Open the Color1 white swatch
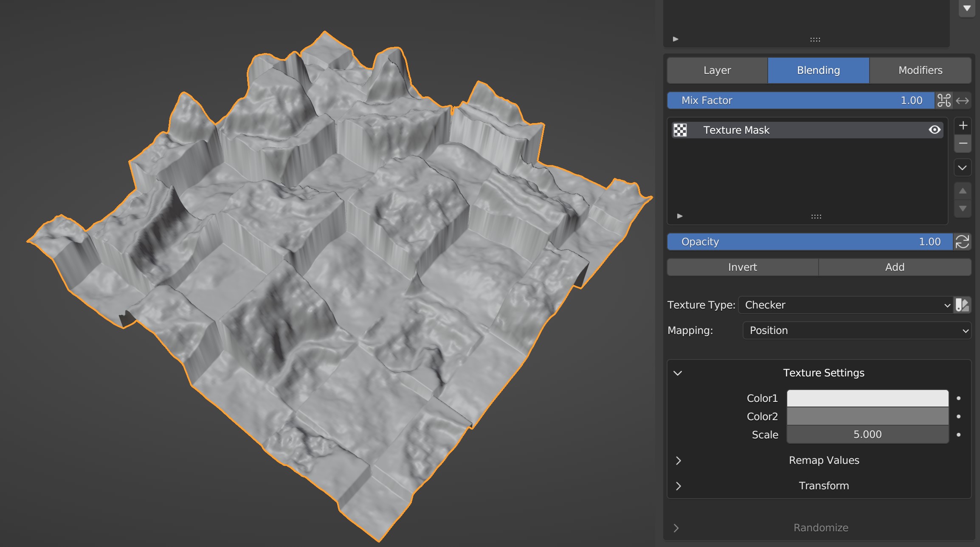980x547 pixels. 867,398
